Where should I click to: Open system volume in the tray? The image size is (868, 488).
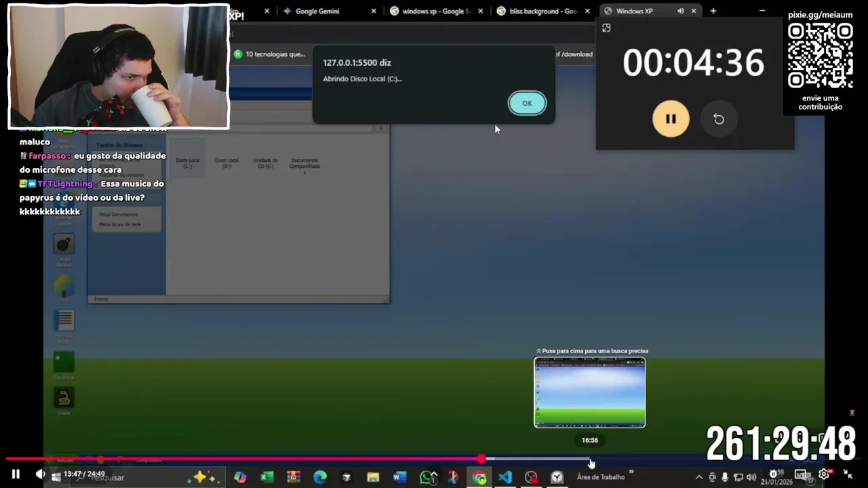751,477
